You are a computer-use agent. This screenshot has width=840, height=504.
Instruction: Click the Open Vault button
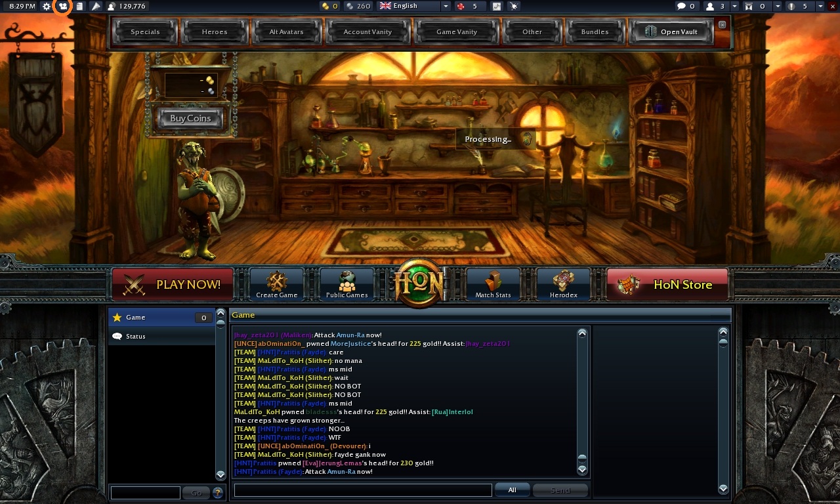[x=671, y=31]
